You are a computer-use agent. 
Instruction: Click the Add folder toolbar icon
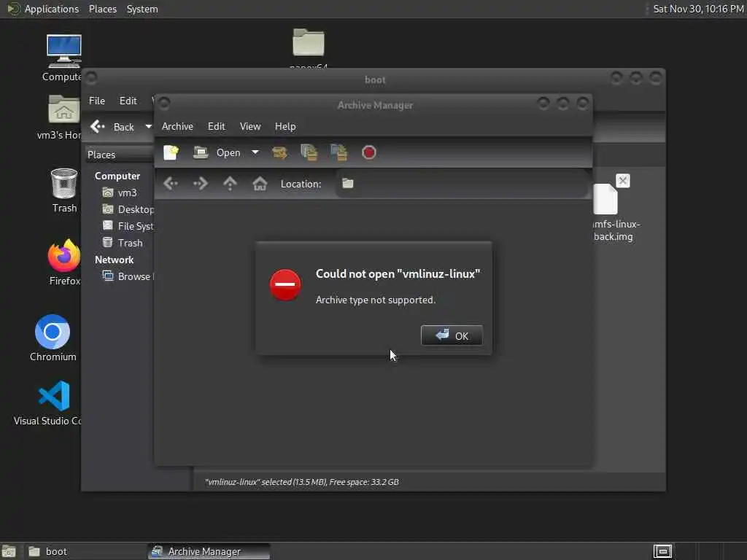tap(338, 152)
